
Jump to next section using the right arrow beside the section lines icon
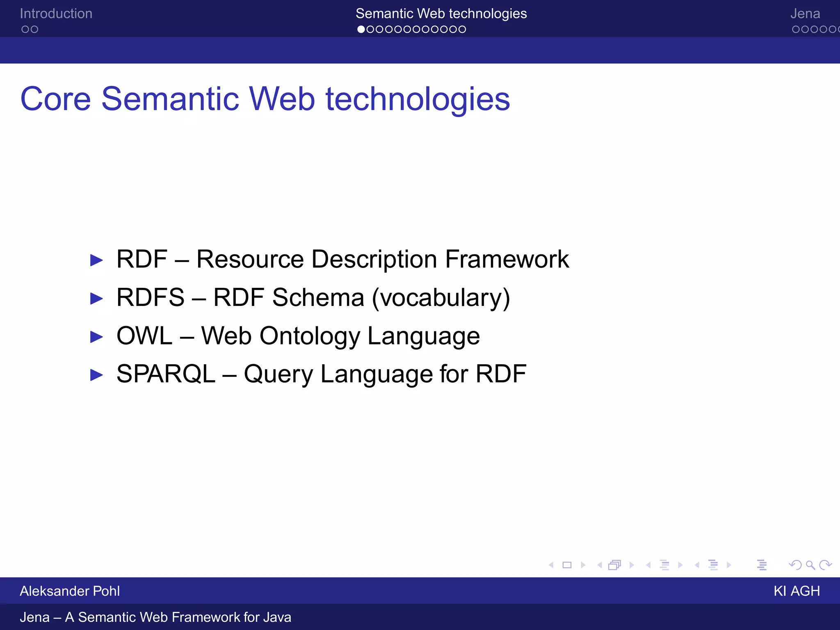729,565
